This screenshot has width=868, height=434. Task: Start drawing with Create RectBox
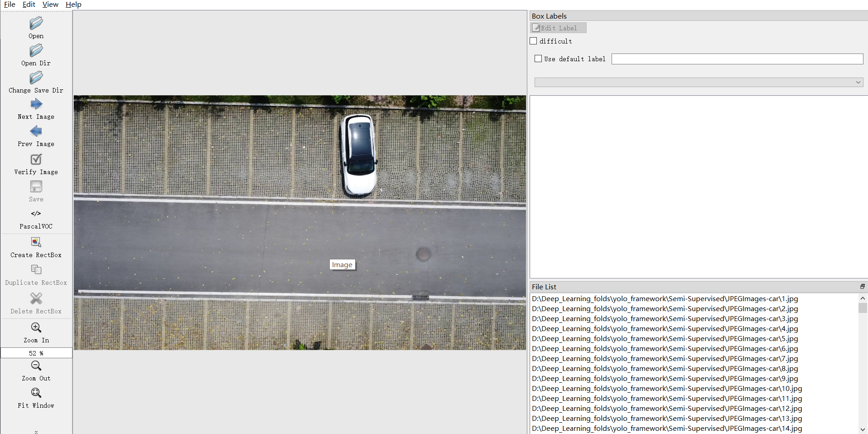point(36,242)
